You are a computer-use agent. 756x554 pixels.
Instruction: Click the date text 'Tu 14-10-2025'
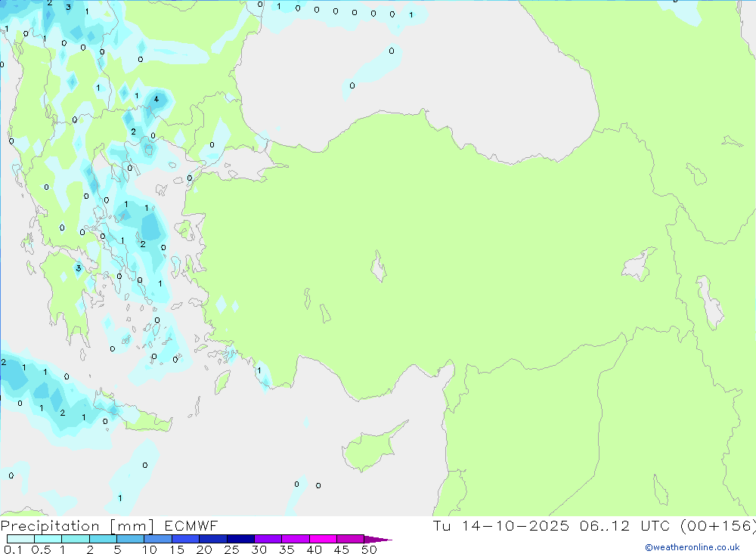click(501, 526)
